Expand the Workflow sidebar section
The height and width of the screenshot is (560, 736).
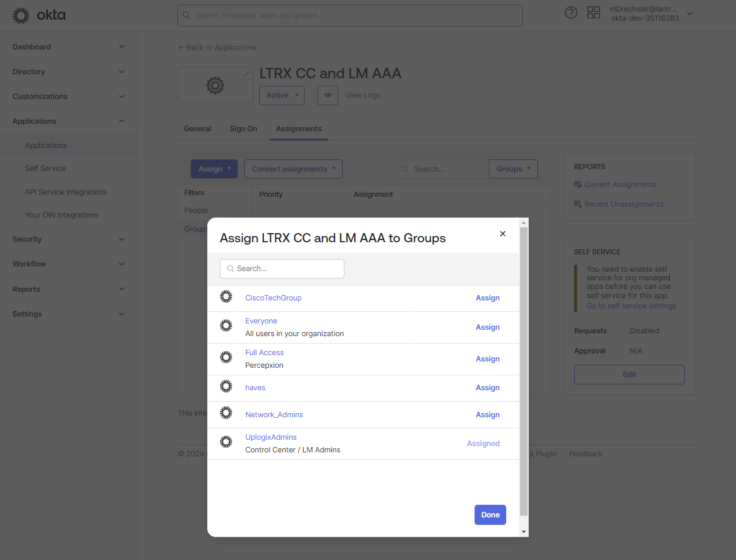(x=122, y=264)
